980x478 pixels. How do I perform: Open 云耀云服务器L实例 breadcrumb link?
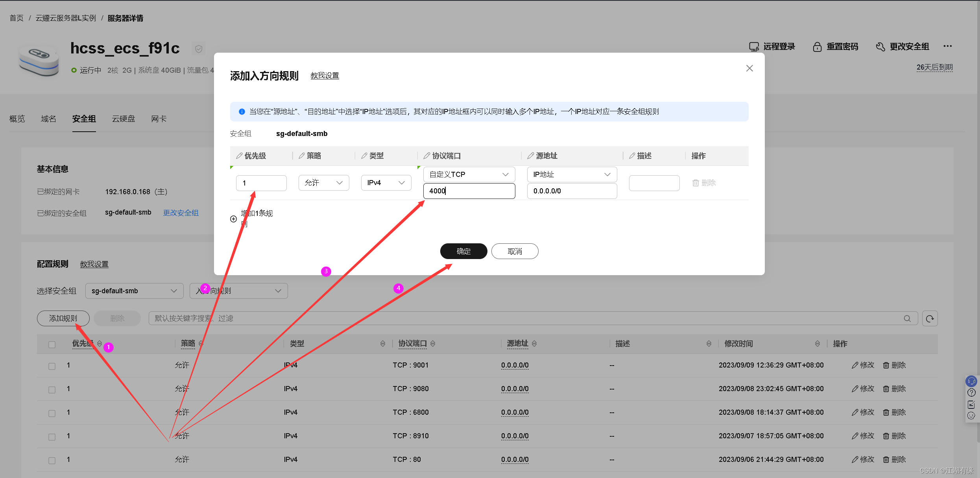pyautogui.click(x=66, y=18)
